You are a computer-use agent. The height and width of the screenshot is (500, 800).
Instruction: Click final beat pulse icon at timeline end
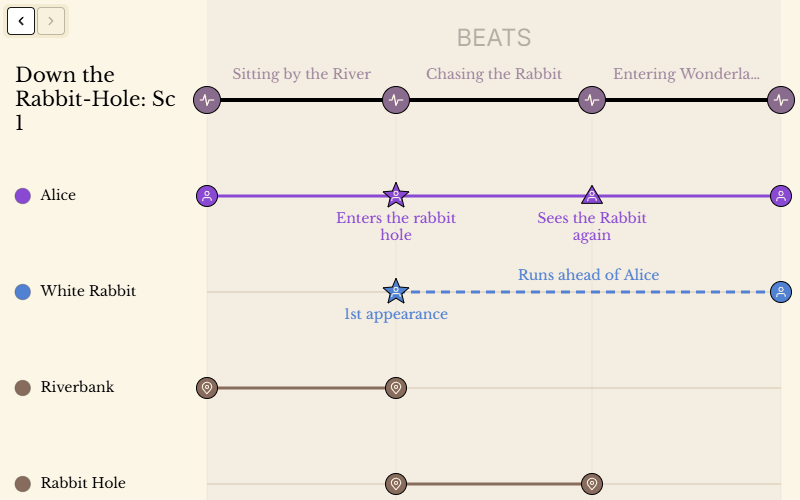[781, 100]
